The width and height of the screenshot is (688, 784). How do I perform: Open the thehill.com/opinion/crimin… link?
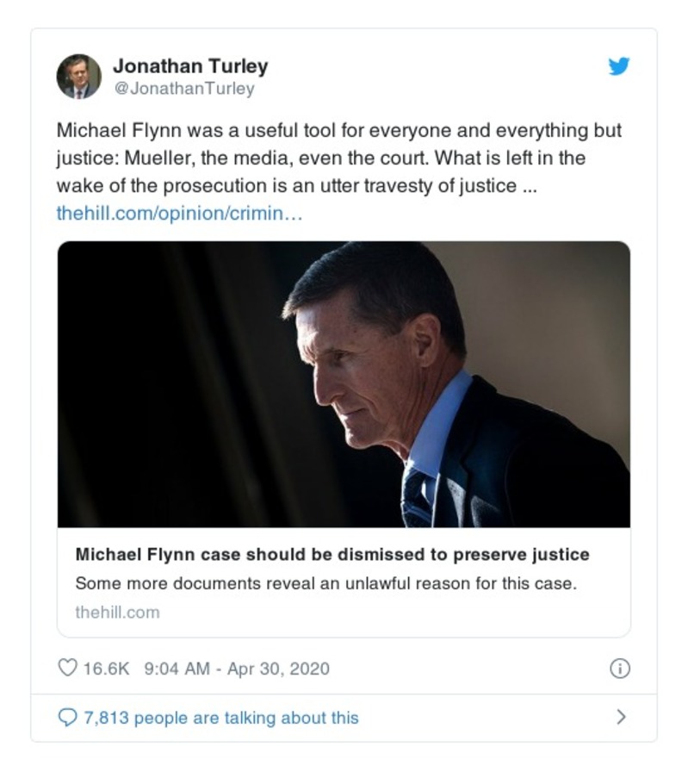tap(179, 213)
